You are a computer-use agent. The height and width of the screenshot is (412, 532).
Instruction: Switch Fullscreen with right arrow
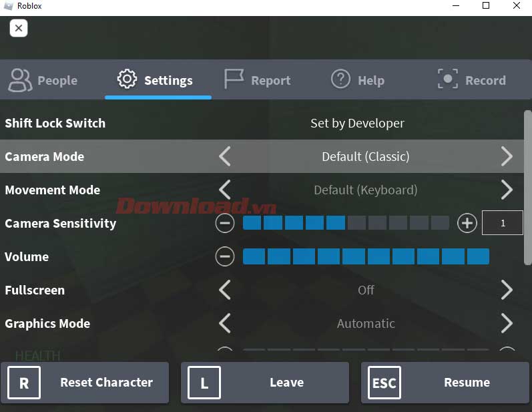[x=507, y=290]
